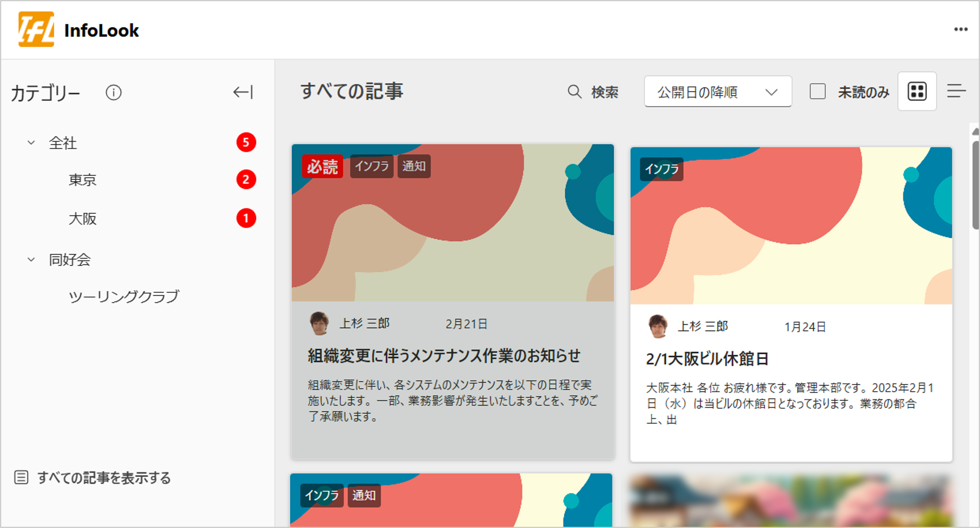The image size is (980, 528).
Task: Click すべての記事を表示する link
Action: click(x=104, y=478)
